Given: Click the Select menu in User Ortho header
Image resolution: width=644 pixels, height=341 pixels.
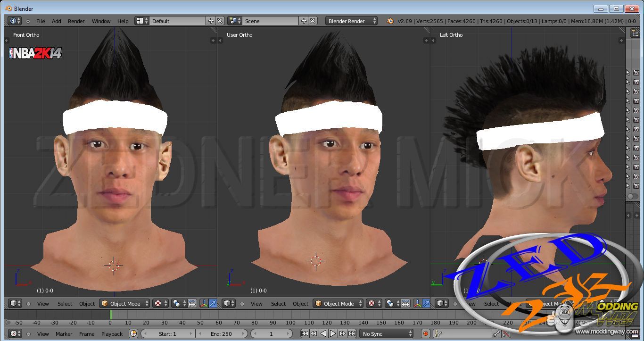Looking at the screenshot, I should 278,303.
